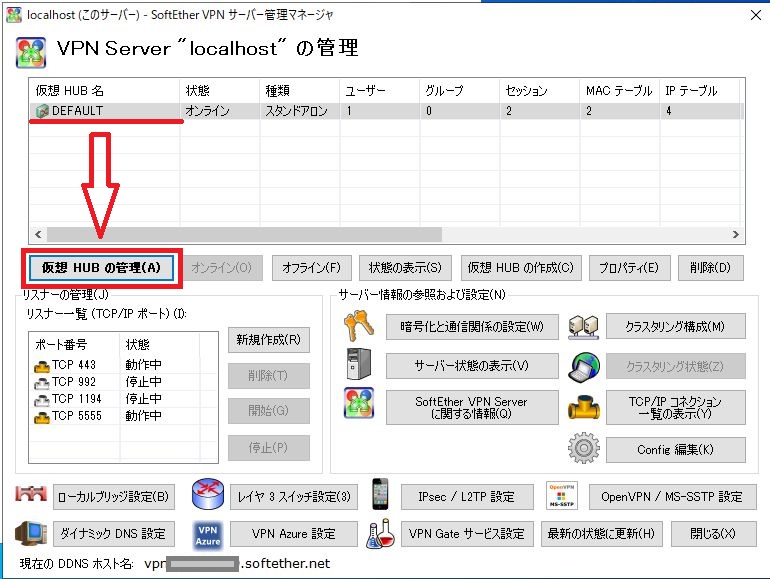This screenshot has height=579, width=770.
Task: Click 最新の状態に更新(H) refresh button
Action: (x=602, y=534)
